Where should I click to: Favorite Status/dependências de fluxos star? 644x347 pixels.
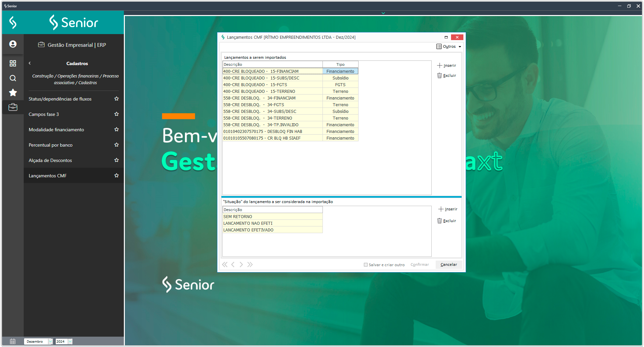(117, 99)
